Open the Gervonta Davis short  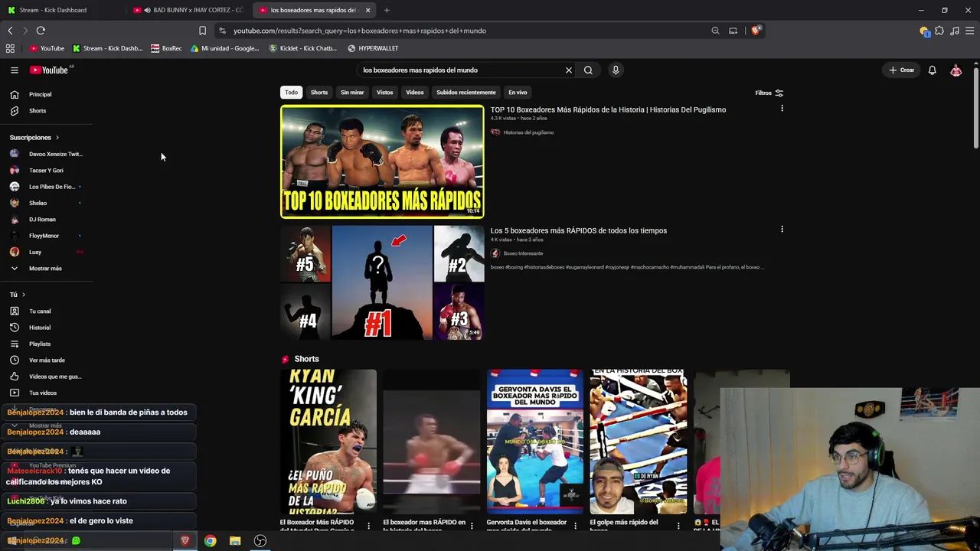535,442
